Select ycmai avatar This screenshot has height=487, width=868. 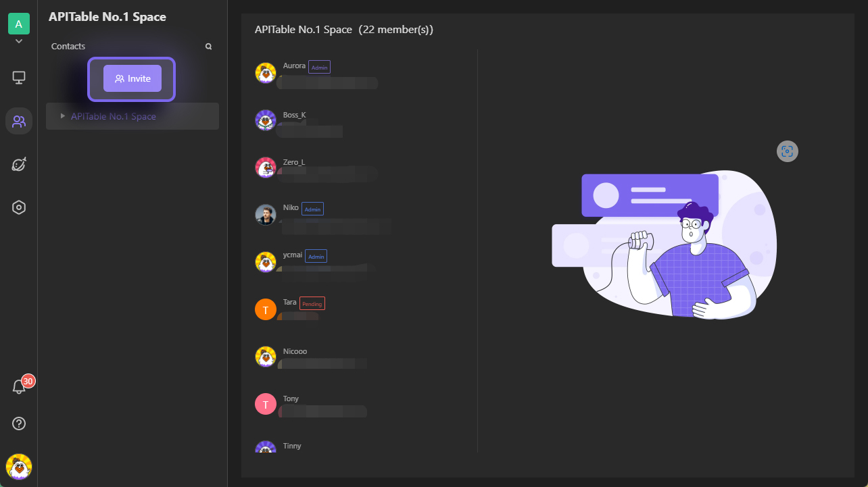(266, 262)
